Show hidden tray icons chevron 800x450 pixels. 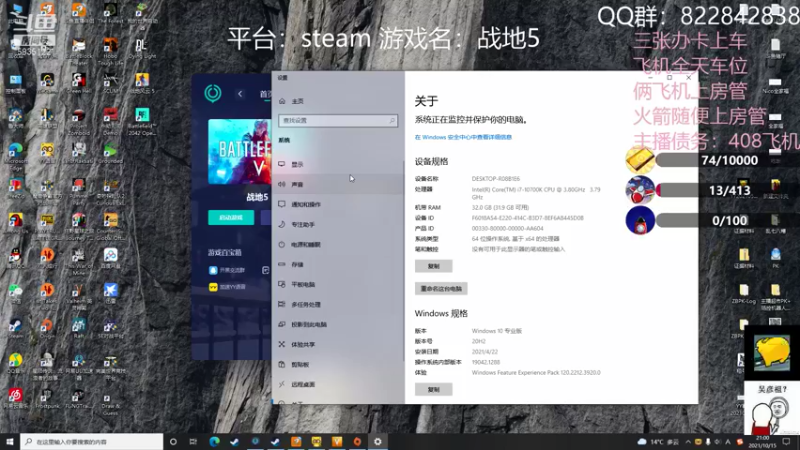[x=688, y=442]
